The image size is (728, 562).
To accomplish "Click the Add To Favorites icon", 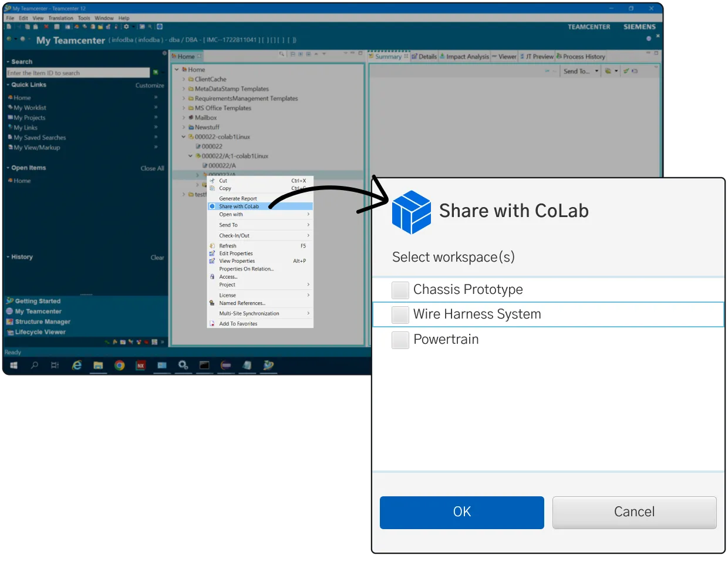I will [x=213, y=324].
